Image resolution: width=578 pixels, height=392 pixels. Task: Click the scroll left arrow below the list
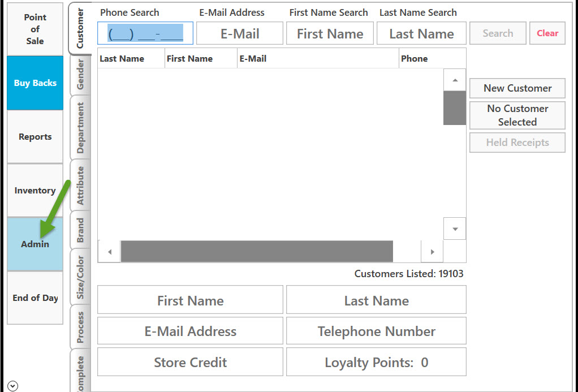click(x=110, y=252)
